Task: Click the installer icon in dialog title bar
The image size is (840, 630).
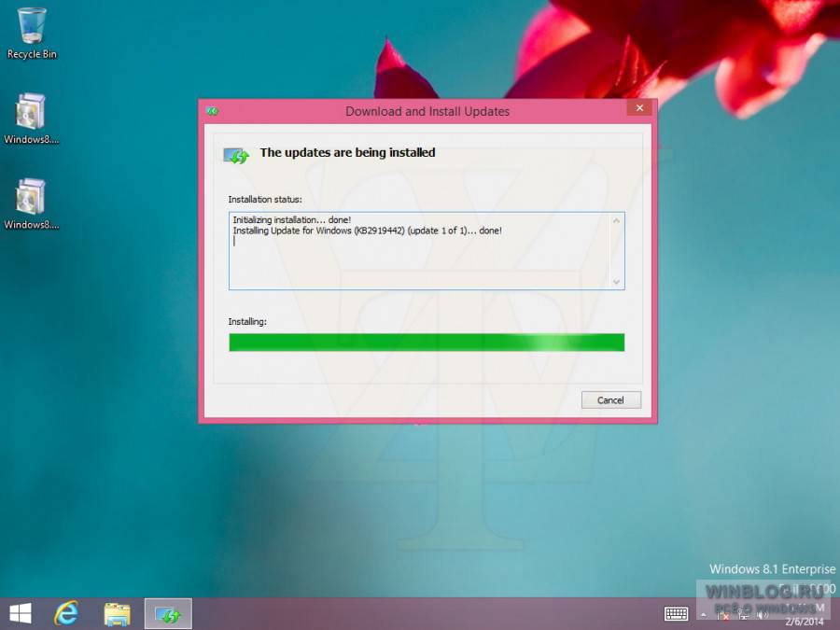Action: click(x=213, y=111)
